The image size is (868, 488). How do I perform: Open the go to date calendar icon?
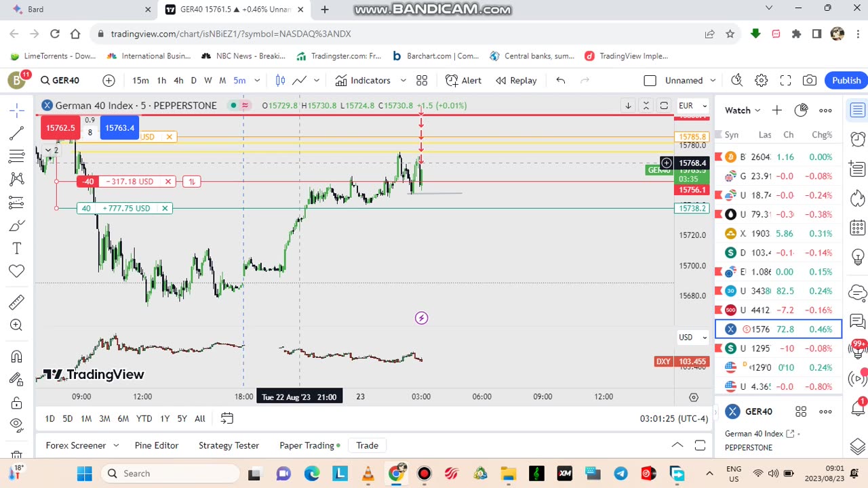coord(227,418)
